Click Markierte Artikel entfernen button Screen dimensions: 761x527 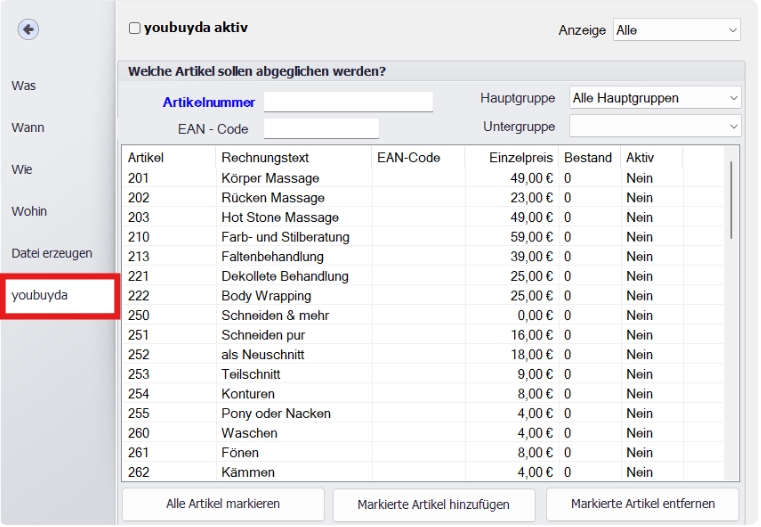coord(643,504)
